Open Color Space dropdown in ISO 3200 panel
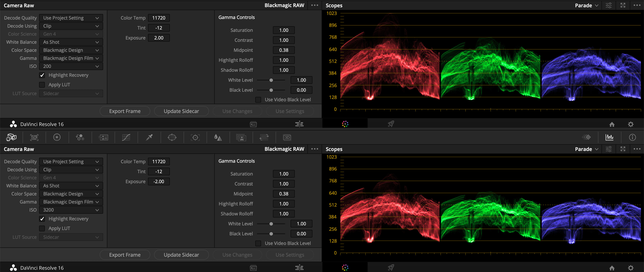 click(71, 194)
